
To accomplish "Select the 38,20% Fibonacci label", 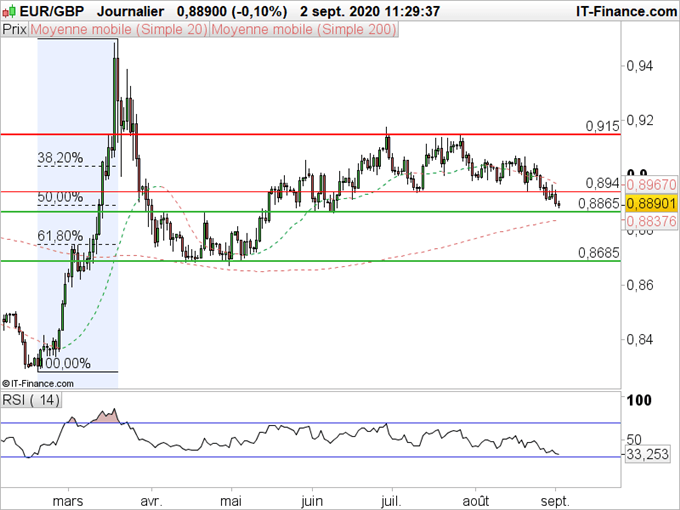I will [x=60, y=157].
